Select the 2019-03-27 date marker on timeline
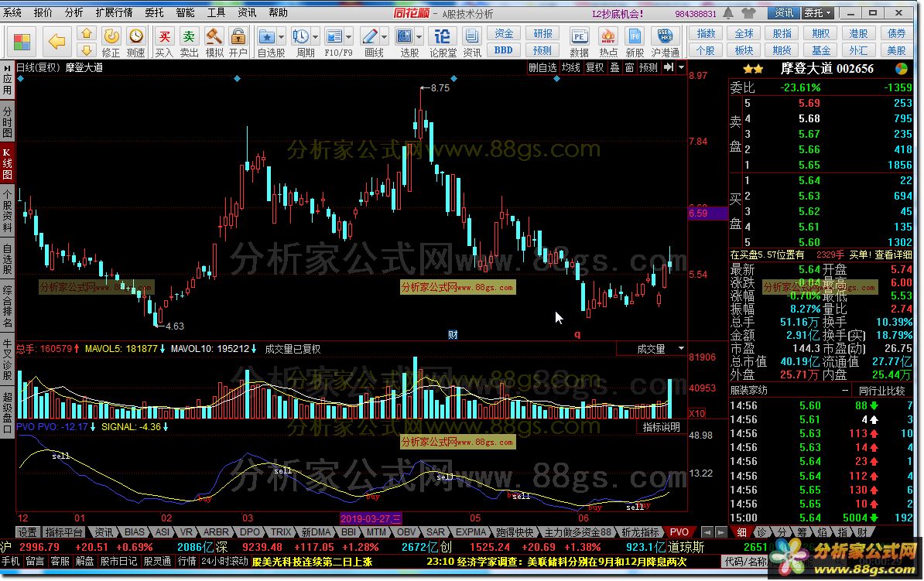This screenshot has height=581, width=924. [x=371, y=518]
